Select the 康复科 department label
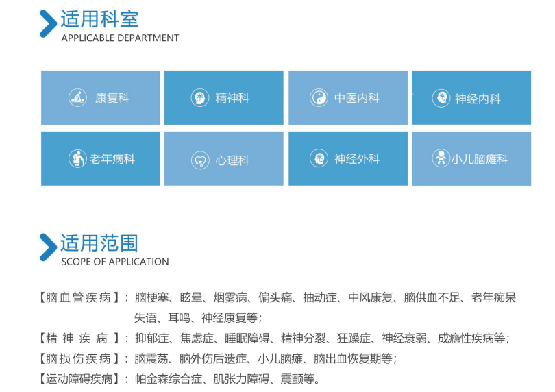Viewport: 555px width, 392px height. (112, 98)
